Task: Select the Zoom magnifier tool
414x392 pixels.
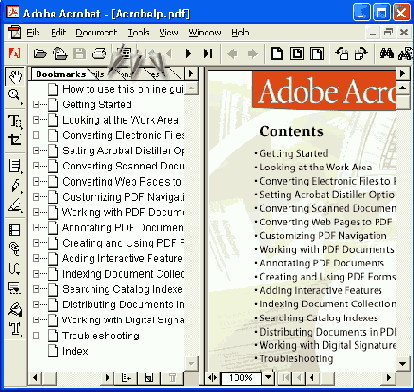Action: tap(15, 96)
